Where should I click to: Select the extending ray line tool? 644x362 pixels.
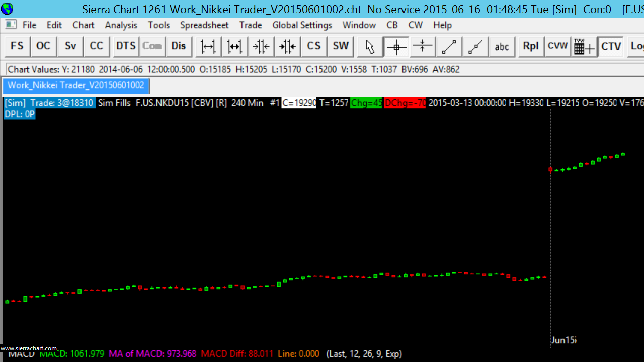point(475,46)
